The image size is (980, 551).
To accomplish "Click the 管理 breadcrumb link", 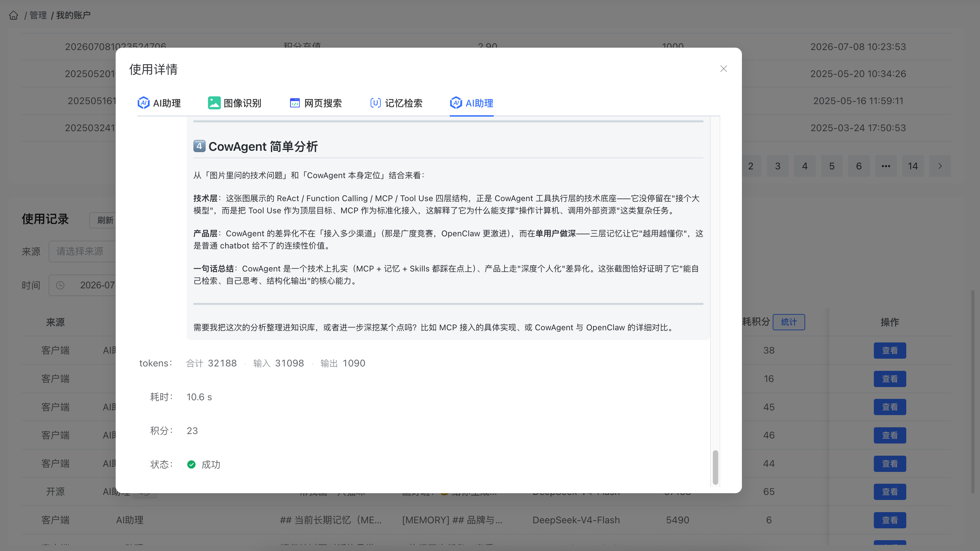I will click(x=38, y=15).
